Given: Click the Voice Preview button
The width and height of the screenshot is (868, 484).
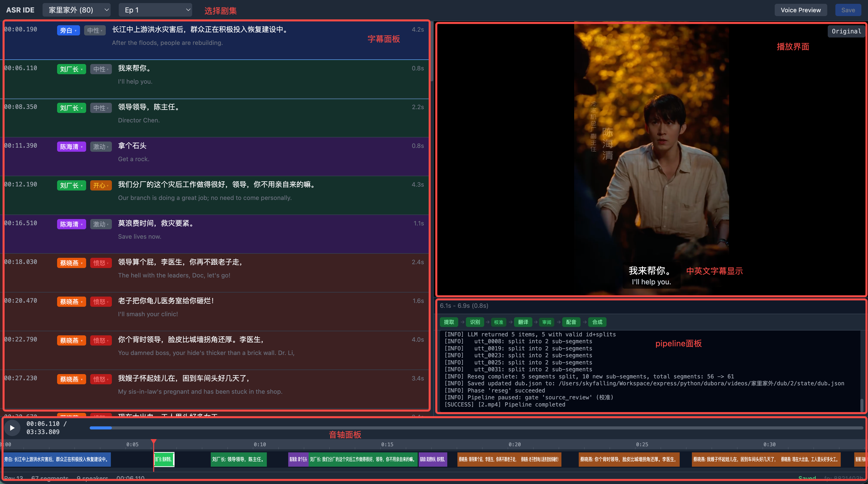Looking at the screenshot, I should 801,10.
